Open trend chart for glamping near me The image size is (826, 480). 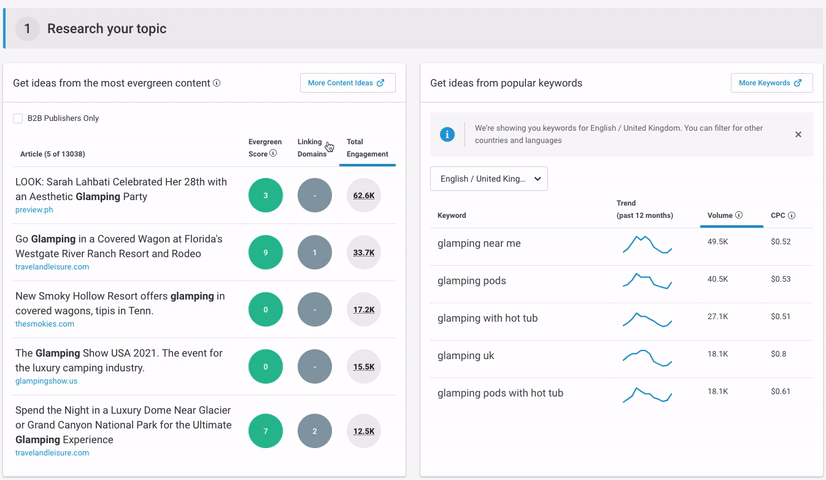click(646, 243)
